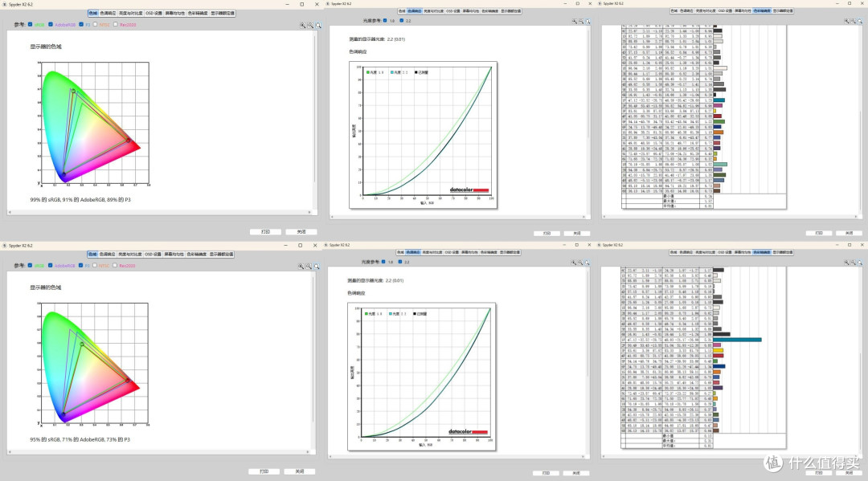
Task: Uncheck AdobeRGB reference in 99% sRGB window
Action: click(x=51, y=24)
